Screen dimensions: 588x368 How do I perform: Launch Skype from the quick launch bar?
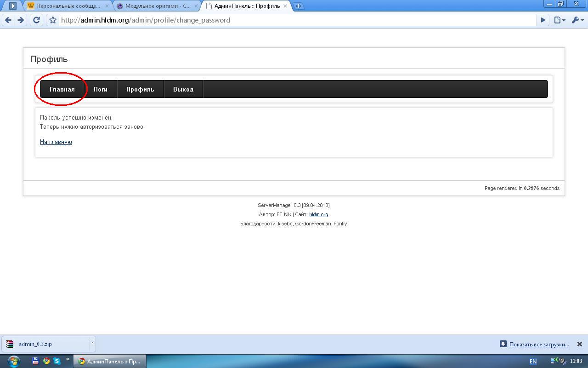[57, 361]
